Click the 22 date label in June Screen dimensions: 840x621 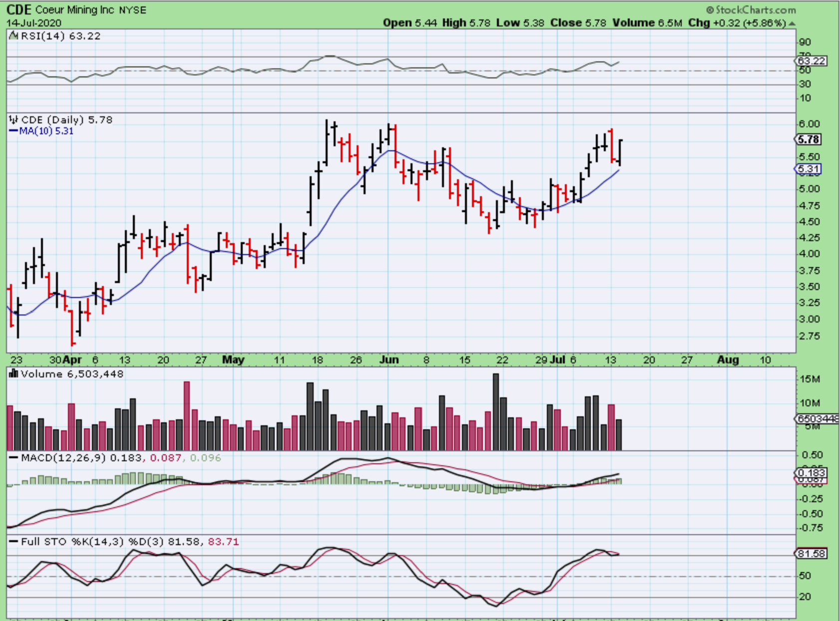point(502,360)
